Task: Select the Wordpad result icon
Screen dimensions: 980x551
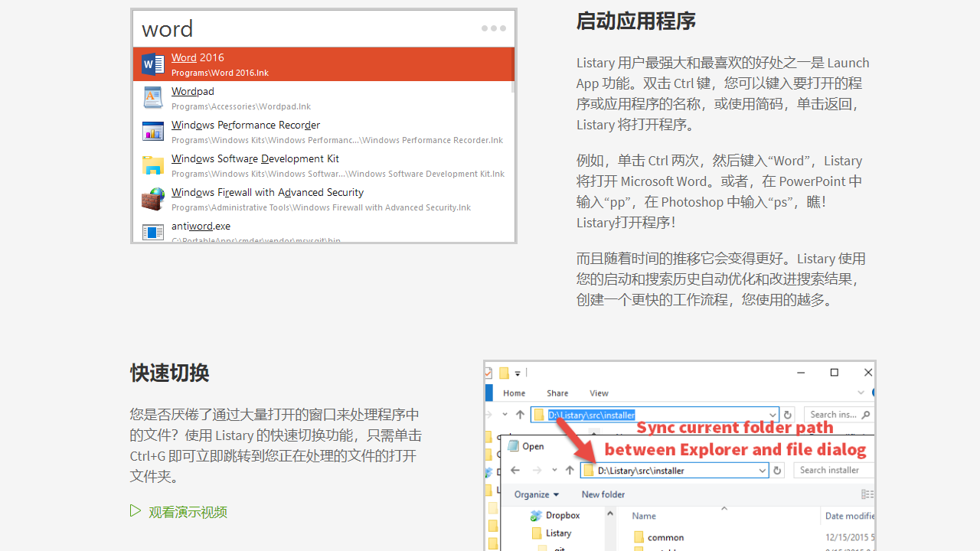Action: [152, 97]
